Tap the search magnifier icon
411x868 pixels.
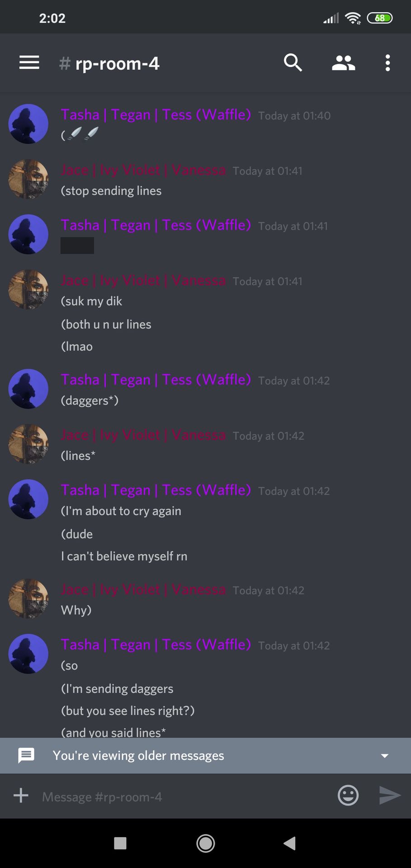pos(293,63)
